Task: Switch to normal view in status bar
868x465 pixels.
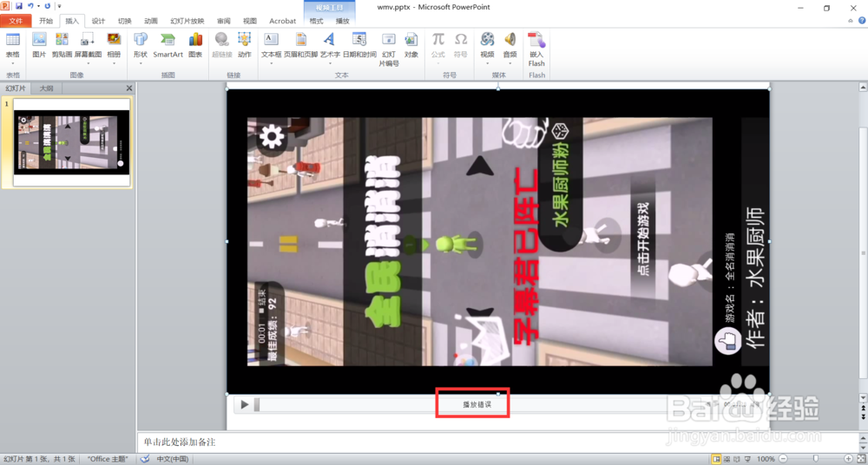Action: coord(717,459)
